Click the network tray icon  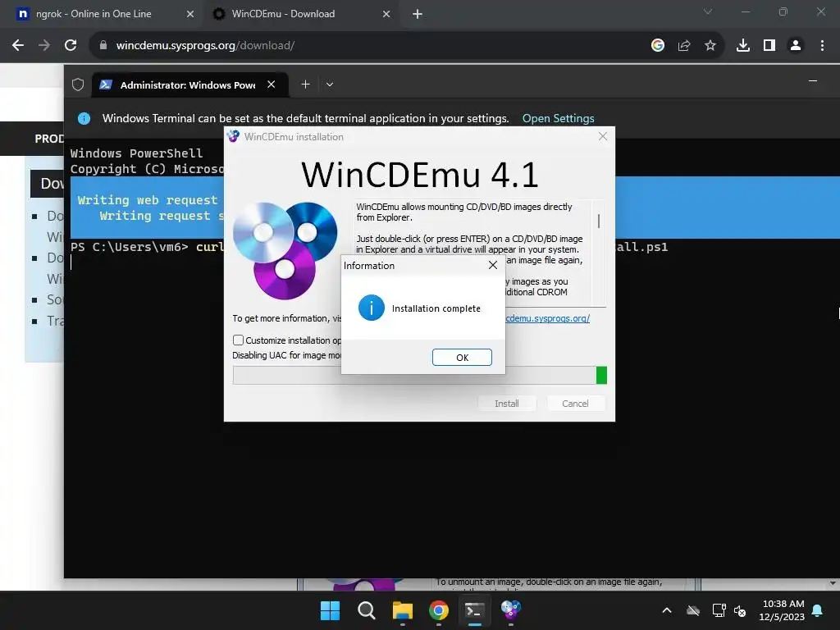tap(719, 610)
